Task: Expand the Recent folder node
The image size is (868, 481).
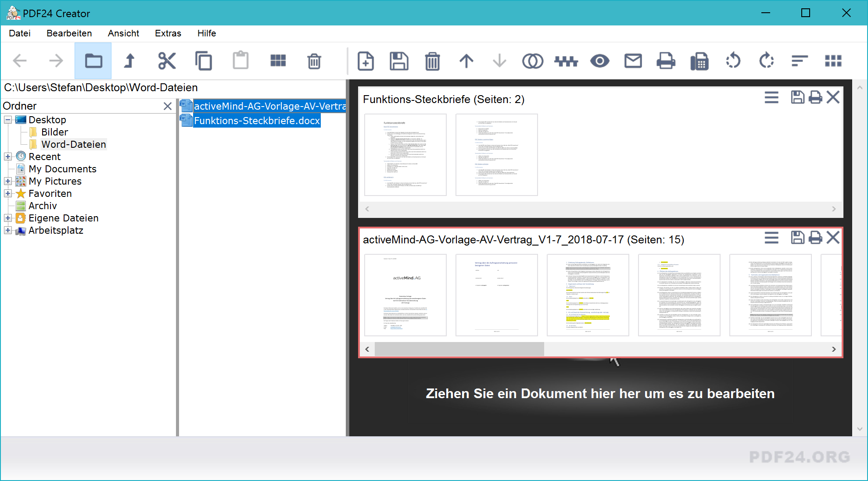Action: [7, 157]
